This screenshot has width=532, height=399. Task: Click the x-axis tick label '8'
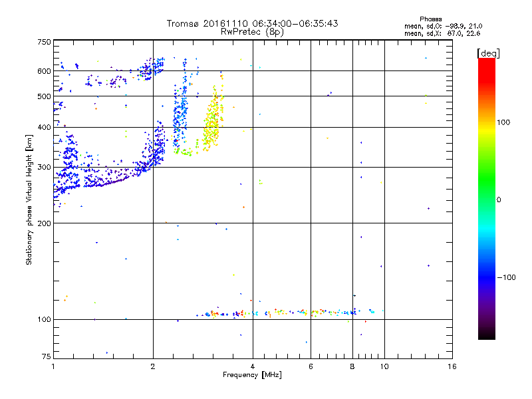[352, 366]
